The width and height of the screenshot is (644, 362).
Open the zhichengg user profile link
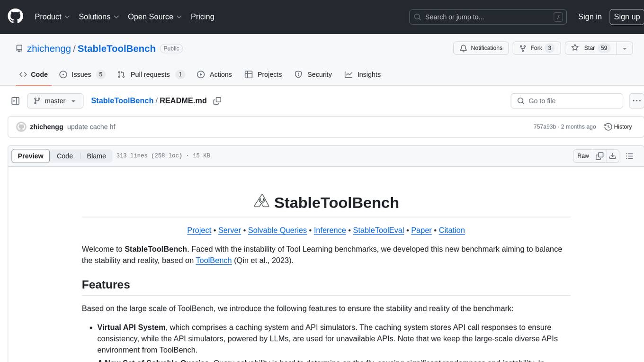(49, 48)
